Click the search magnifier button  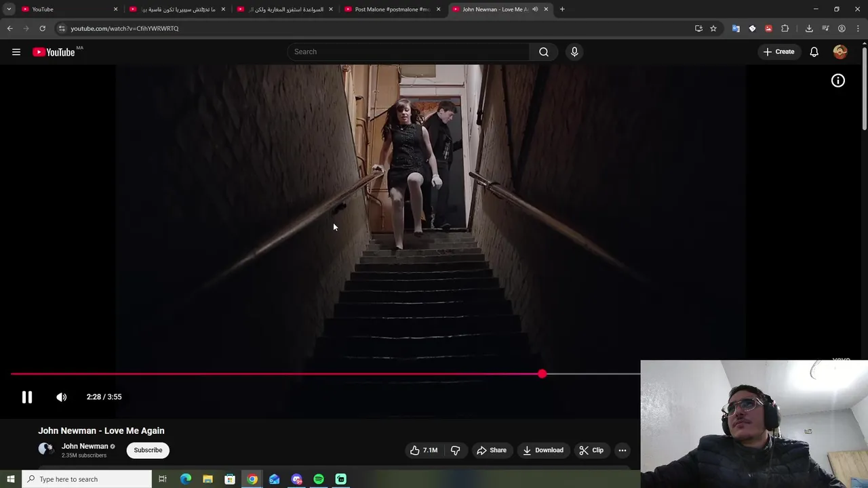pyautogui.click(x=544, y=52)
